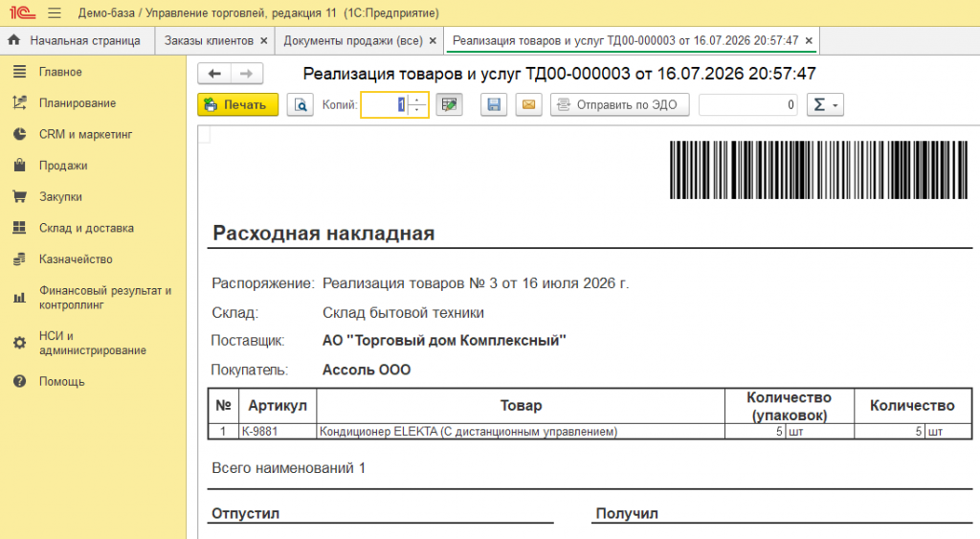Open print preview with magnifier icon
980x539 pixels.
pyautogui.click(x=300, y=105)
